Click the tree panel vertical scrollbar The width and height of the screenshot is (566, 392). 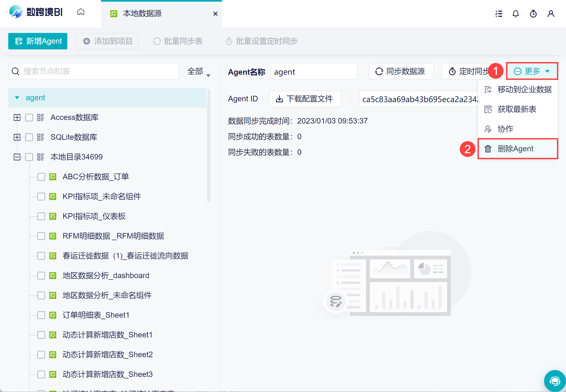[209, 145]
